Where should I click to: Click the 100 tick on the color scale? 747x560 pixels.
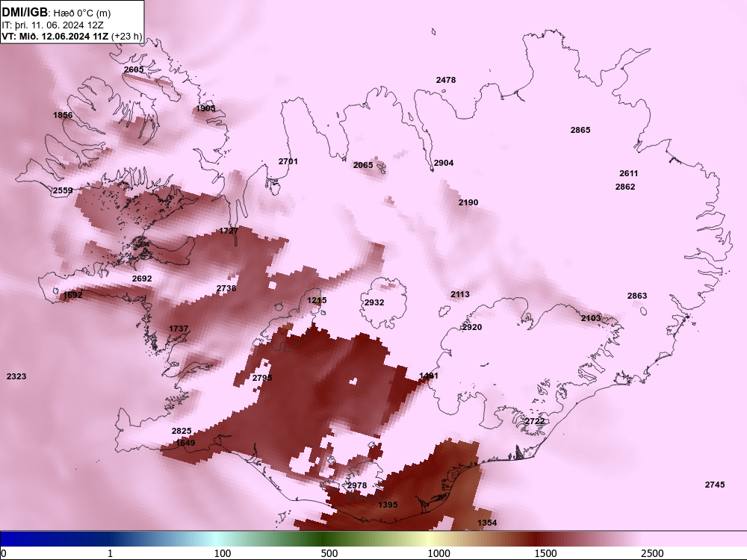[223, 553]
